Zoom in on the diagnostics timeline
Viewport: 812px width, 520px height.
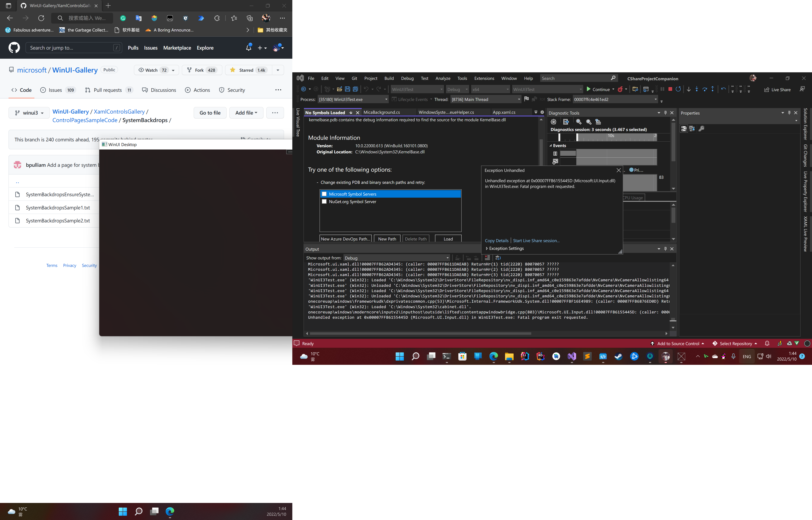579,122
